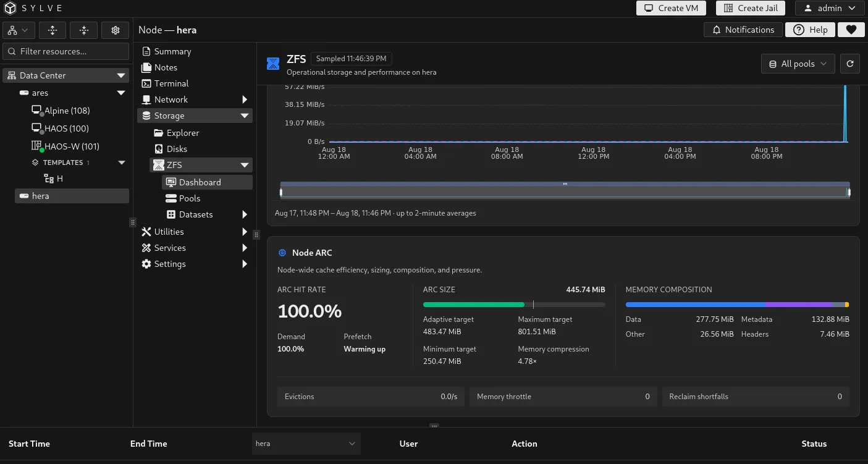Click the heart button
The width and height of the screenshot is (868, 464).
[x=851, y=30]
